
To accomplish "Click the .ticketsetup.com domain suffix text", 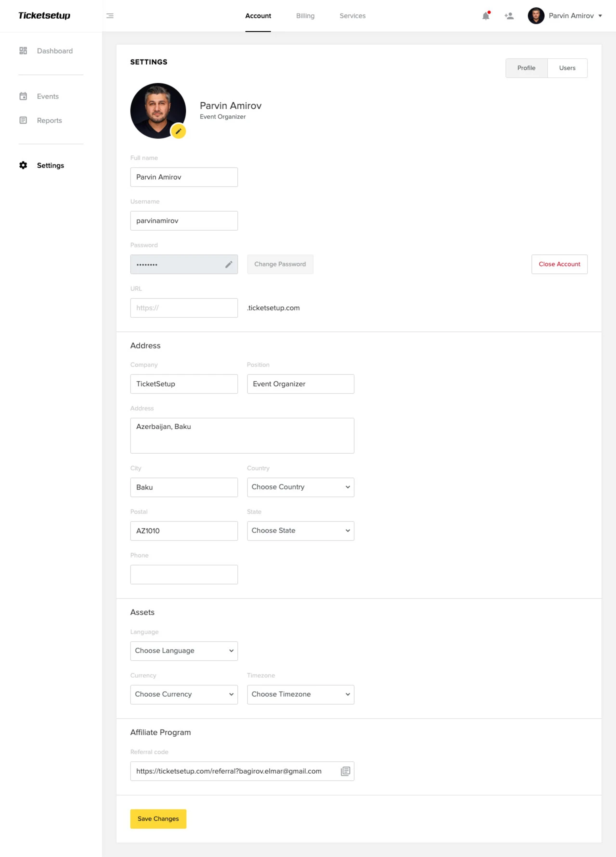I will coord(273,308).
